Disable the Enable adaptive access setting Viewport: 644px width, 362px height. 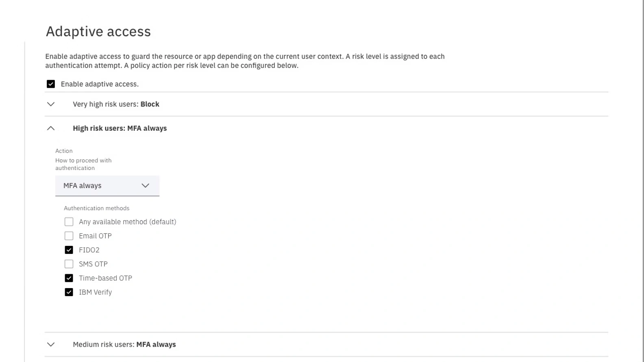(50, 84)
